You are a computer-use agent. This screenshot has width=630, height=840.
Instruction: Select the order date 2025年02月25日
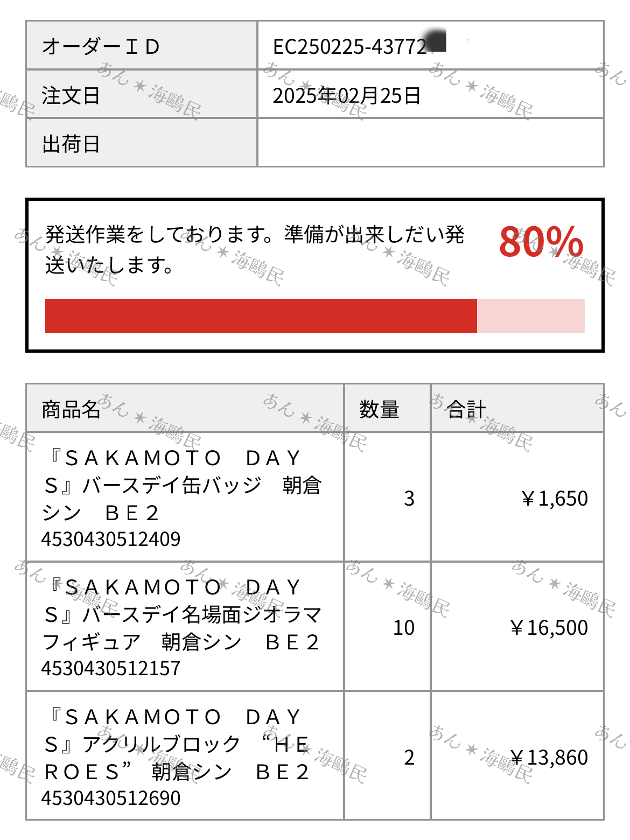tap(347, 96)
